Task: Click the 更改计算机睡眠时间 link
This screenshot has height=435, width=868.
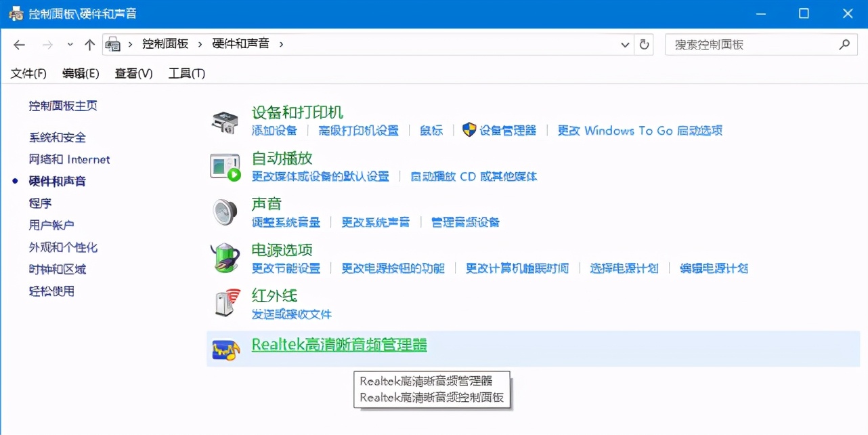Action: pos(517,268)
